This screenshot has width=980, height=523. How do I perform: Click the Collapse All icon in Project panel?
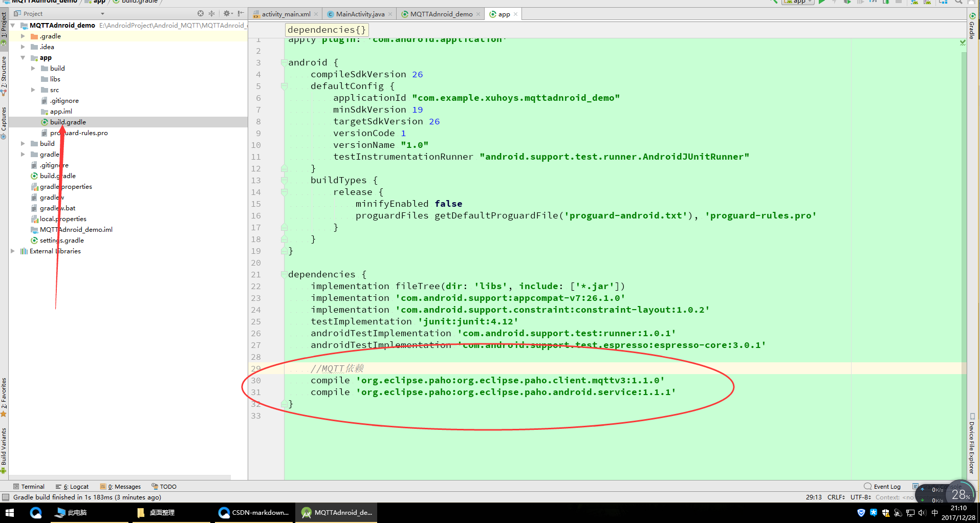tap(212, 14)
